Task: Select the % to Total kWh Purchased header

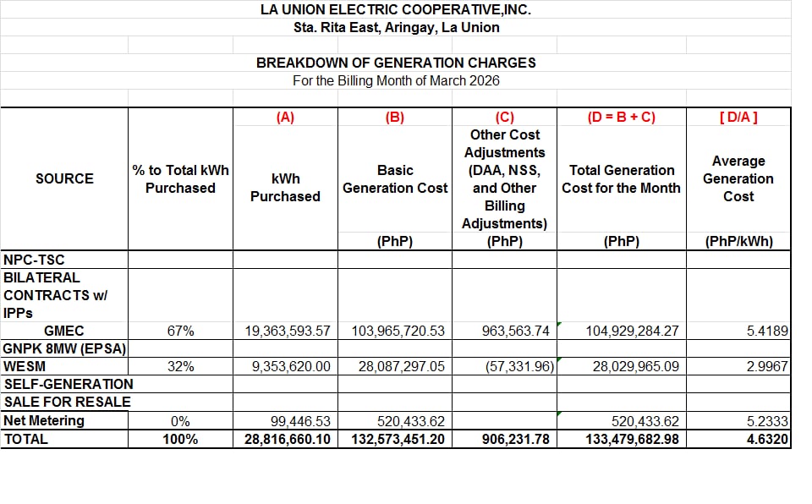Action: pos(180,178)
